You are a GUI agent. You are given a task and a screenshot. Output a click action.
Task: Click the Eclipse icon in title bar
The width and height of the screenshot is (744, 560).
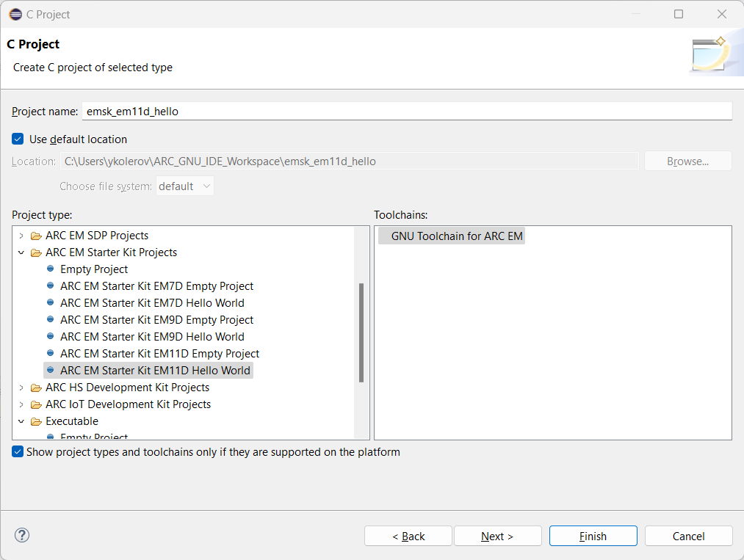point(15,14)
